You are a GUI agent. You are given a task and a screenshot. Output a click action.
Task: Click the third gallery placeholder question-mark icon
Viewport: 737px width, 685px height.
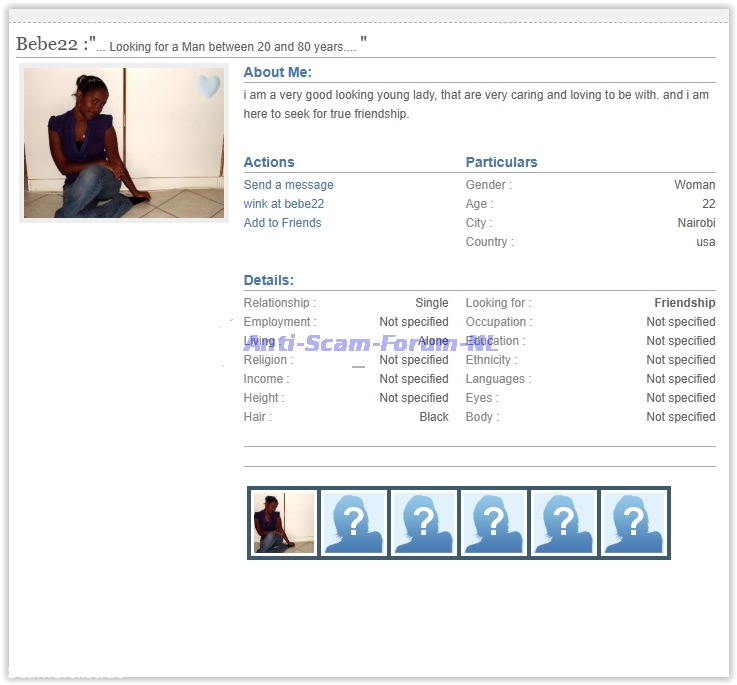tap(424, 523)
